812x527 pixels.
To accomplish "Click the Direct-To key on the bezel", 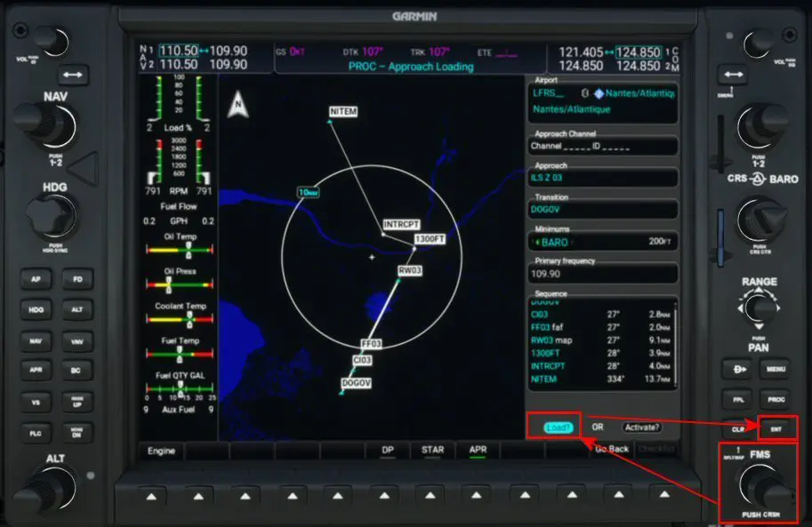I will 739,369.
